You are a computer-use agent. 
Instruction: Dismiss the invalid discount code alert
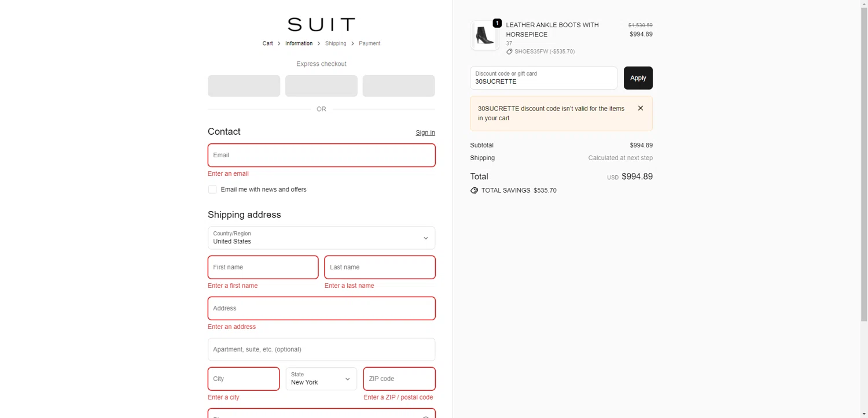(640, 108)
